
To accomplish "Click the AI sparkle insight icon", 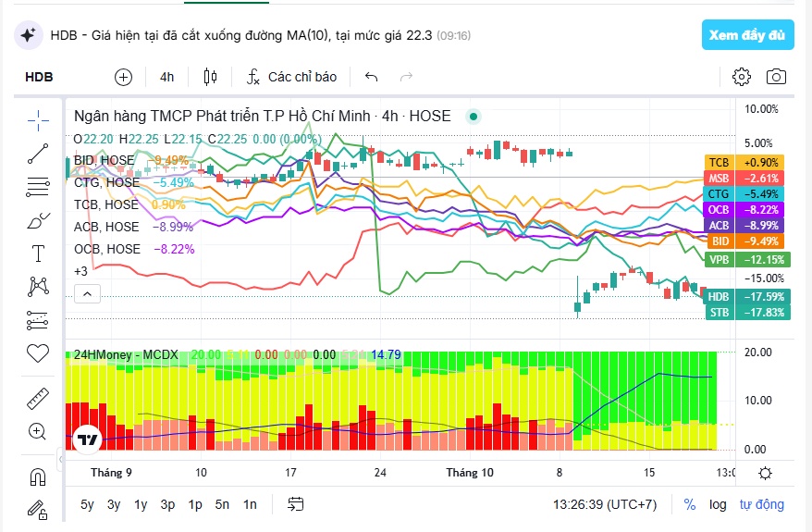I will (x=29, y=35).
